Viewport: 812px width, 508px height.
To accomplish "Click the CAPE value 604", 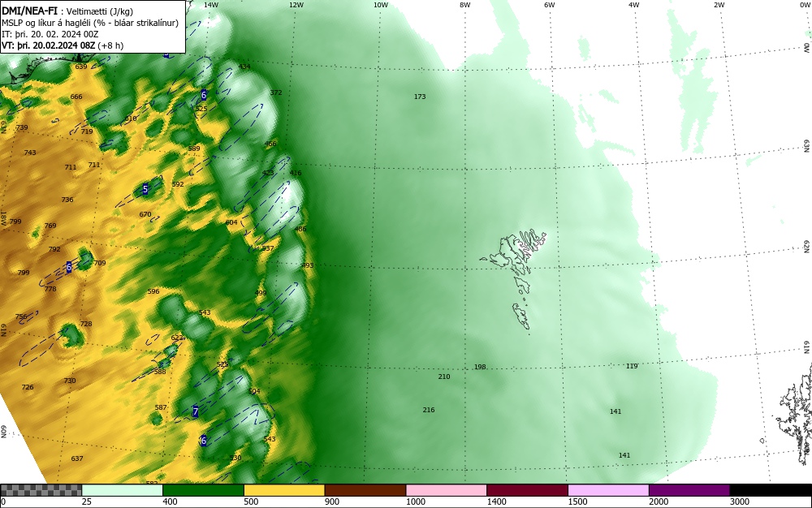I will pos(231,222).
